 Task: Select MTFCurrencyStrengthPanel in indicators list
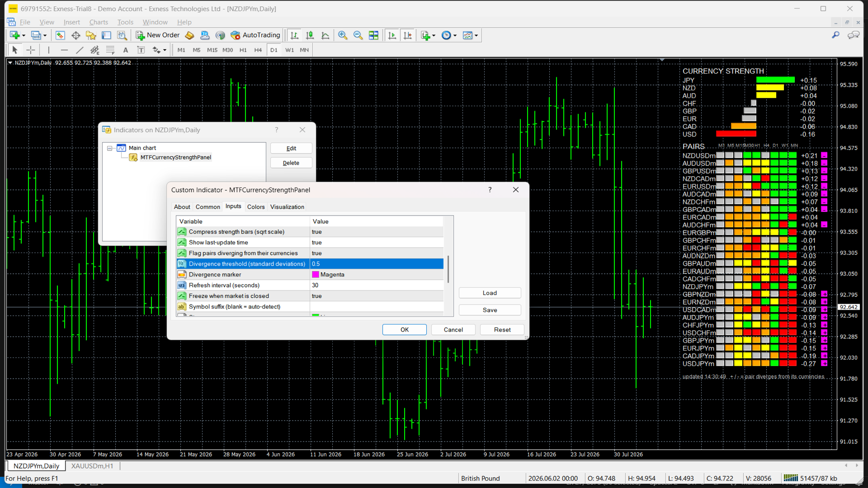(x=175, y=158)
